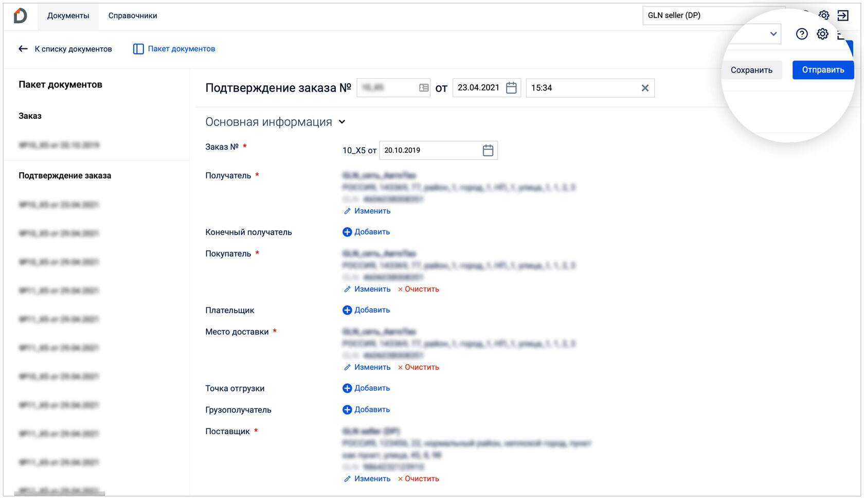
Task: Click Изменить under Поставщик
Action: click(372, 479)
